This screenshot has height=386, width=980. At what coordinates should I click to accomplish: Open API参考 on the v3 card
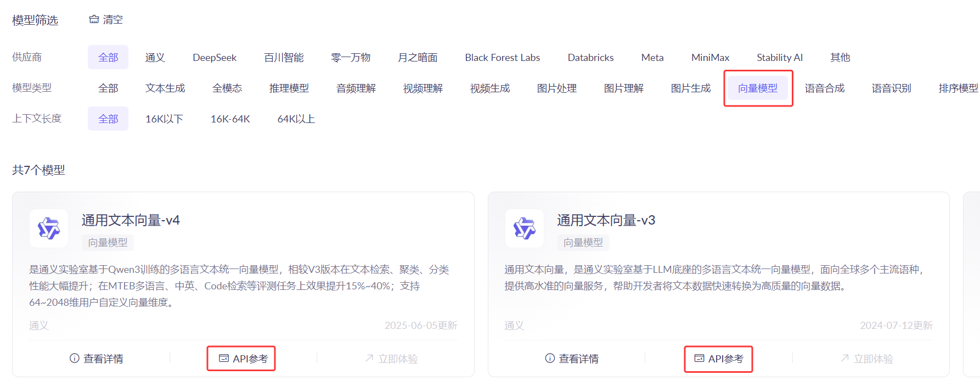(719, 359)
